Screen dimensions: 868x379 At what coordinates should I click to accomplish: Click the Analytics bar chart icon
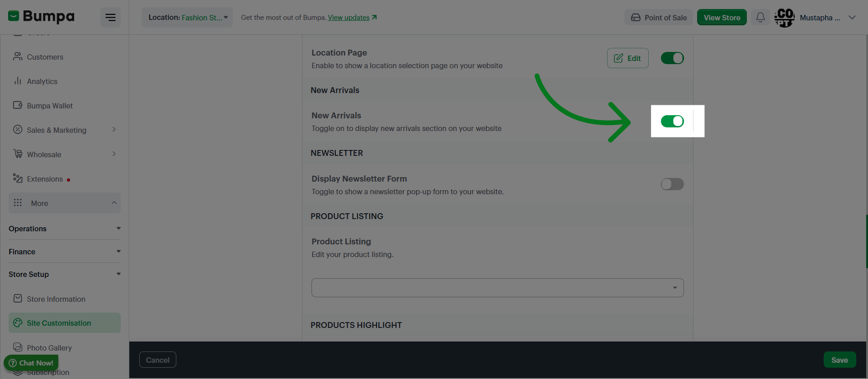click(x=18, y=81)
